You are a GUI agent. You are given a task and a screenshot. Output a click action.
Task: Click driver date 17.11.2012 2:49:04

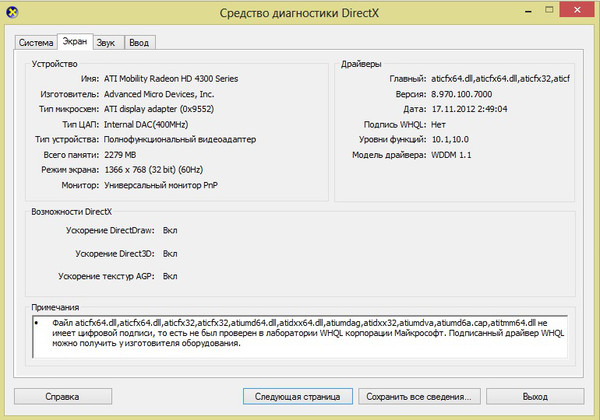pos(470,109)
